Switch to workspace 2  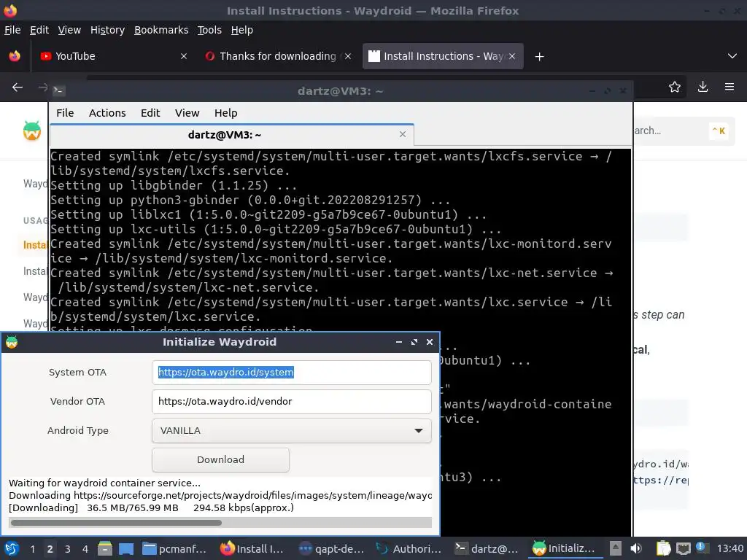[x=50, y=549]
